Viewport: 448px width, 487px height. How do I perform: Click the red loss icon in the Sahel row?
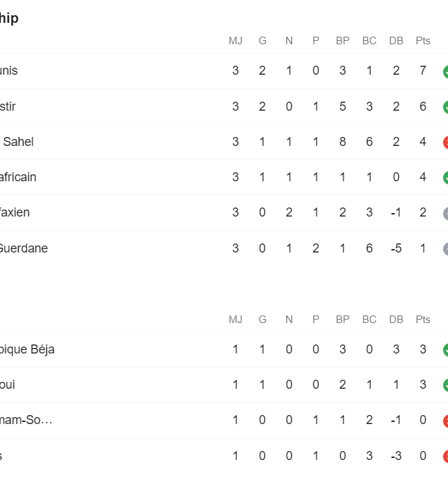coord(445,143)
